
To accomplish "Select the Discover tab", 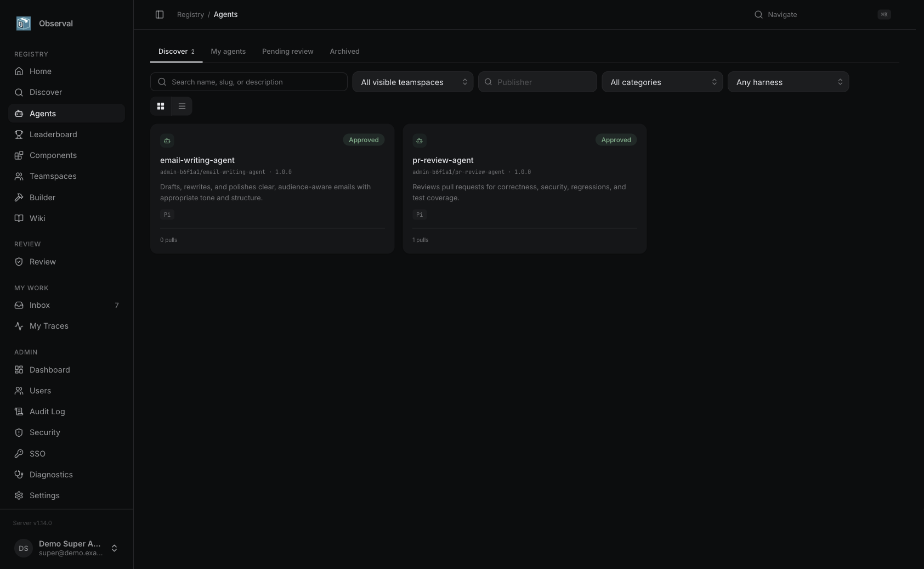I will click(x=176, y=51).
